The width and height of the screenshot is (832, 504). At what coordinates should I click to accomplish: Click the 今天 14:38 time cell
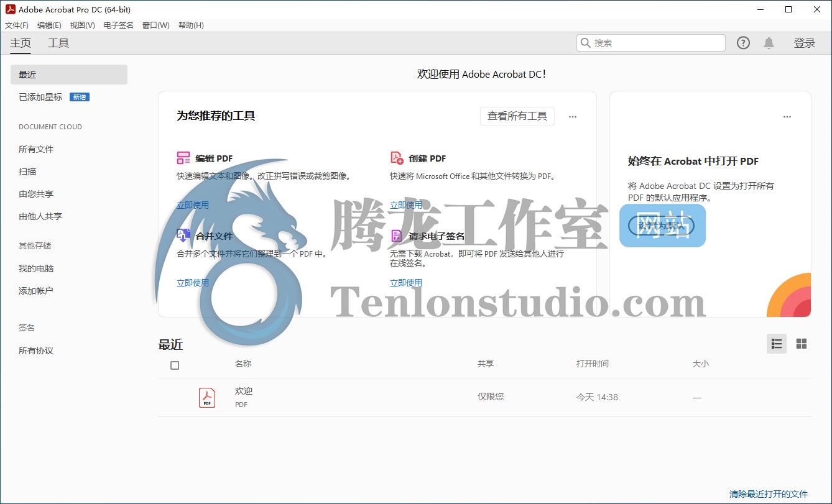click(x=597, y=396)
